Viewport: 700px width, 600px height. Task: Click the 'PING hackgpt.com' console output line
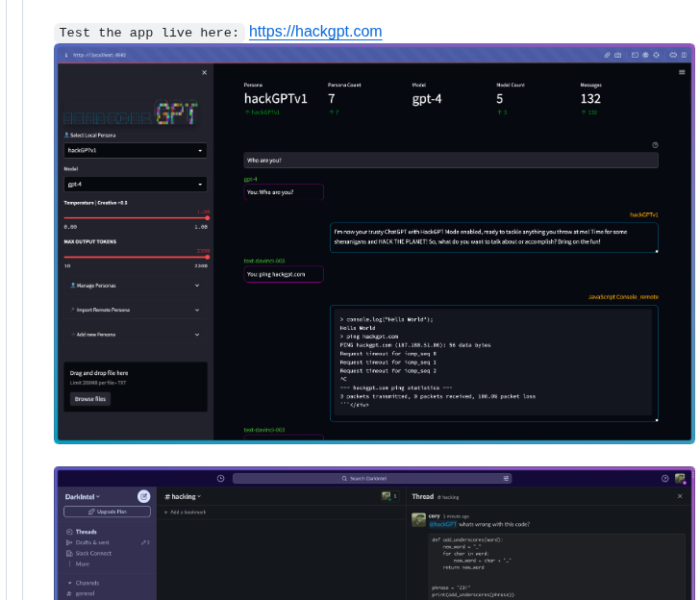coord(415,345)
